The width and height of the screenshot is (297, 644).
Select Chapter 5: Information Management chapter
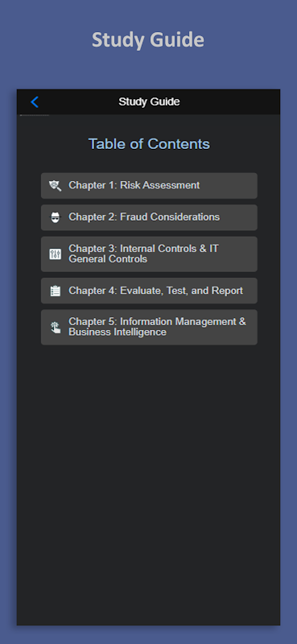tap(149, 327)
